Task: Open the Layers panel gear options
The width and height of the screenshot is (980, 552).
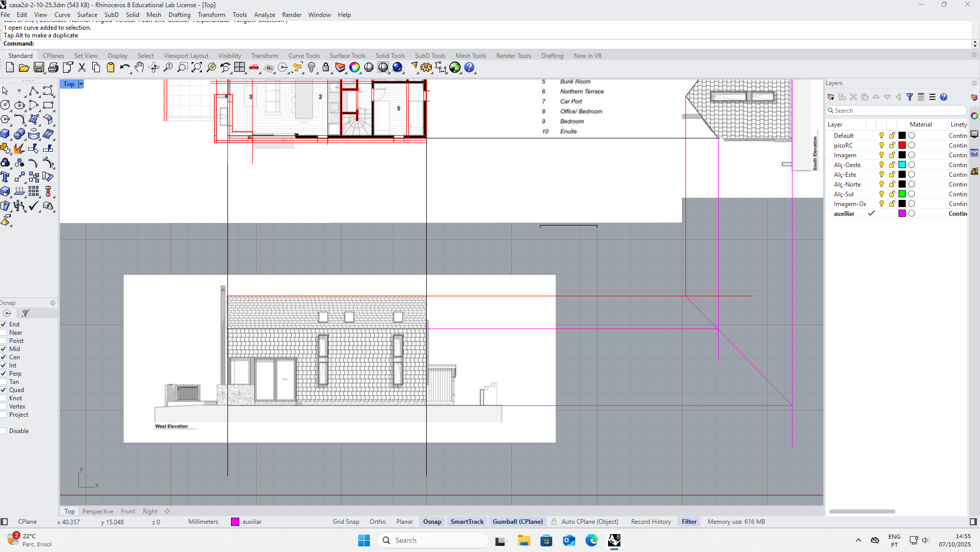Action: point(974,83)
